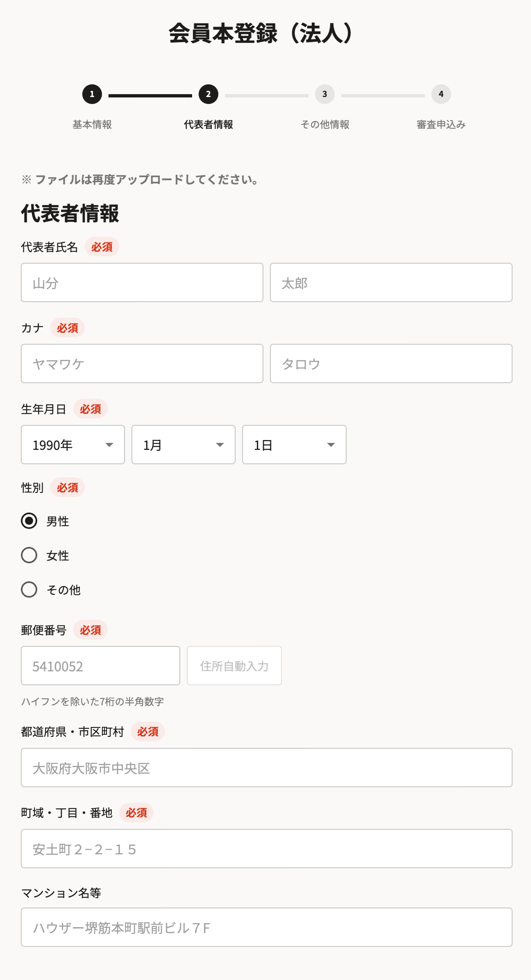Click step 3 circle for その他情報
531x980 pixels.
coord(325,94)
